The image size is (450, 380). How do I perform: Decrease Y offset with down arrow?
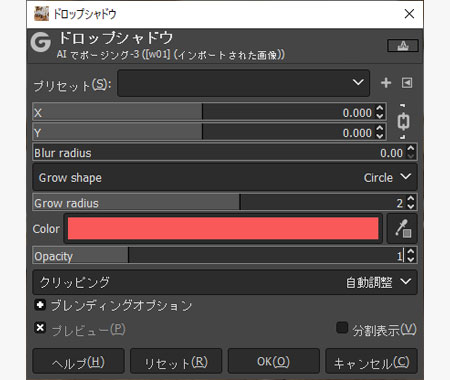(x=380, y=136)
